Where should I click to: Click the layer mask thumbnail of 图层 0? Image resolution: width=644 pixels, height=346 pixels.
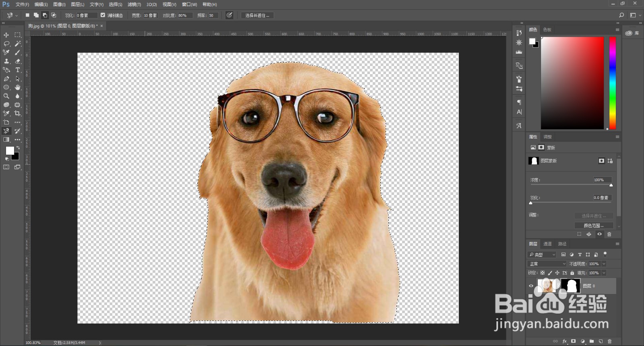[571, 286]
